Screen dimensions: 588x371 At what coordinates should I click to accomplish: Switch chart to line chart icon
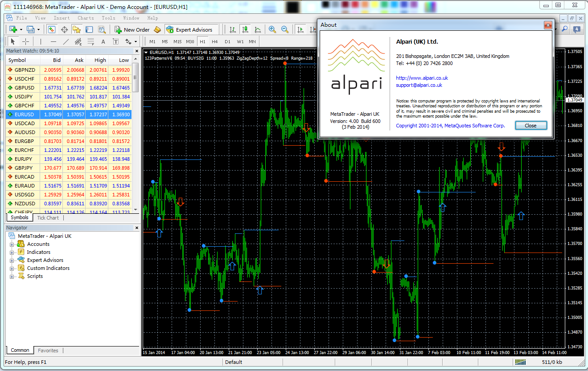click(x=258, y=29)
